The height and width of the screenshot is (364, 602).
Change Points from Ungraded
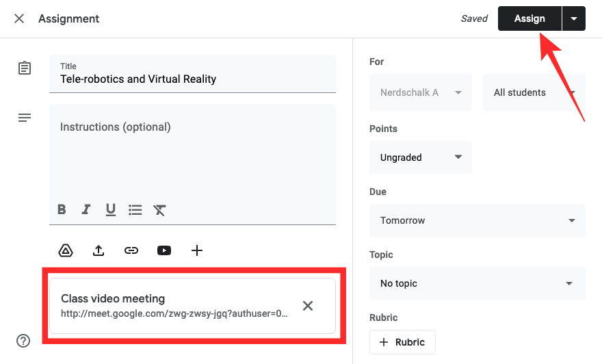pyautogui.click(x=420, y=157)
